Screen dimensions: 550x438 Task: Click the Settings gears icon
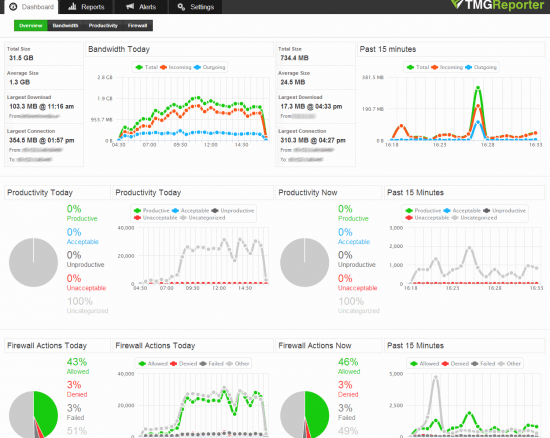point(181,7)
